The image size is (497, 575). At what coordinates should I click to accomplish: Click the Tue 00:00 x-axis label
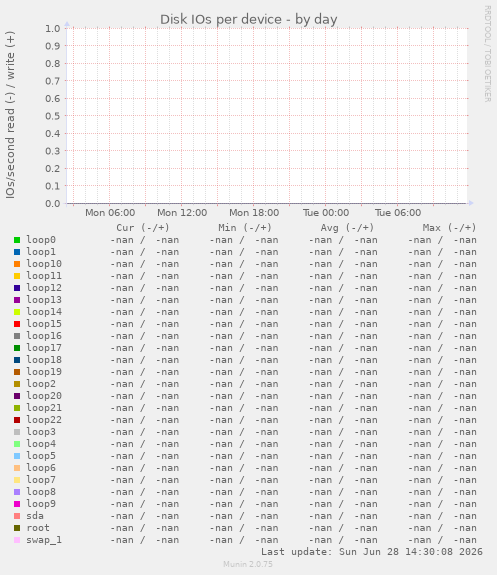pos(326,213)
